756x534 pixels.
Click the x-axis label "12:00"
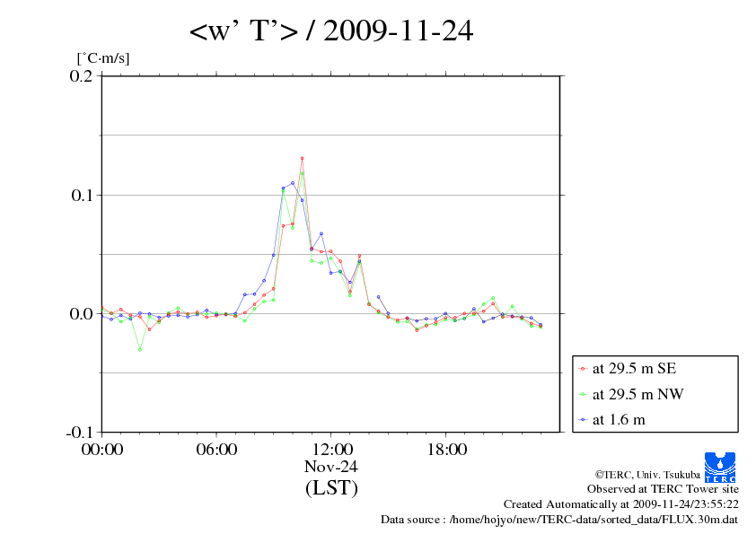[x=332, y=450]
